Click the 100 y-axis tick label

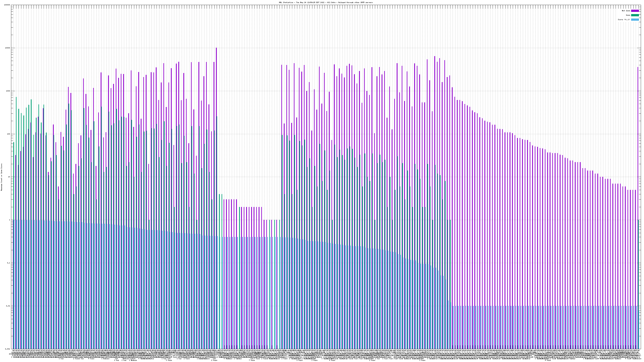click(x=8, y=134)
